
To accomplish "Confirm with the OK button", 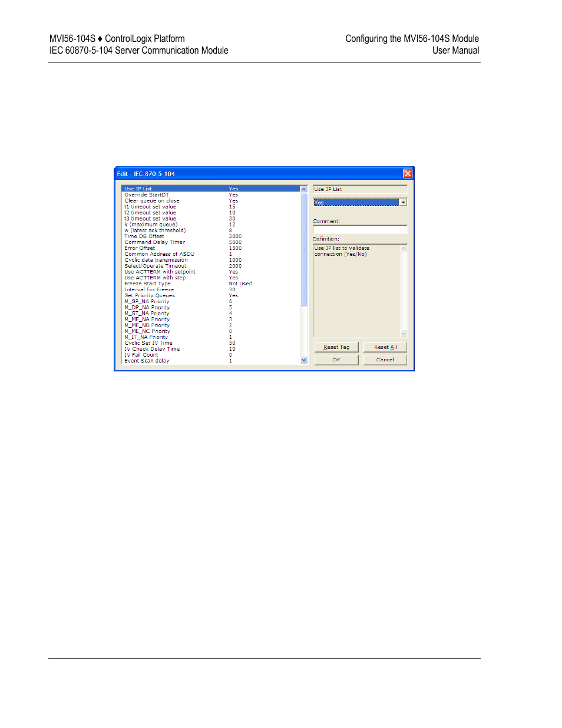I will pyautogui.click(x=336, y=360).
